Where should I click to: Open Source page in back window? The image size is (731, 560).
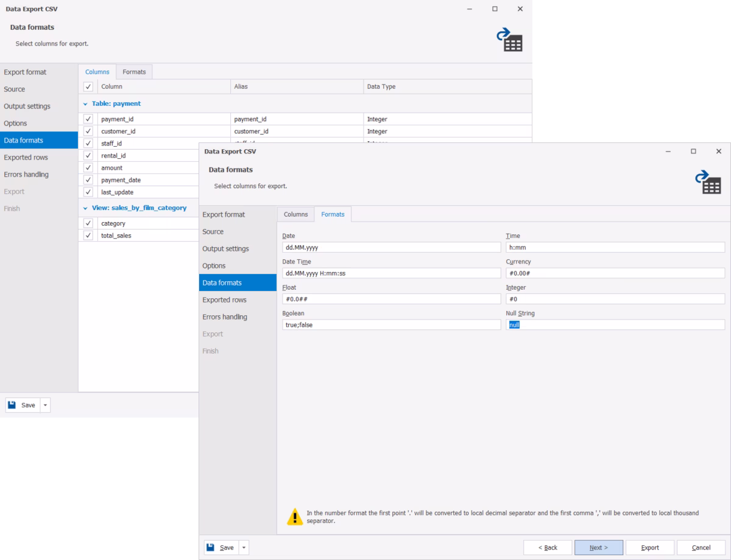pyautogui.click(x=39, y=89)
